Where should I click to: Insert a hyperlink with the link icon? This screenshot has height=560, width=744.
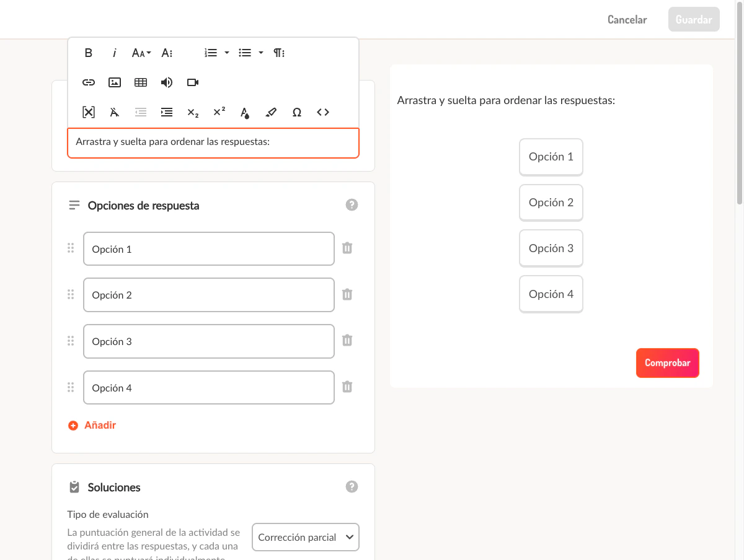click(x=88, y=82)
